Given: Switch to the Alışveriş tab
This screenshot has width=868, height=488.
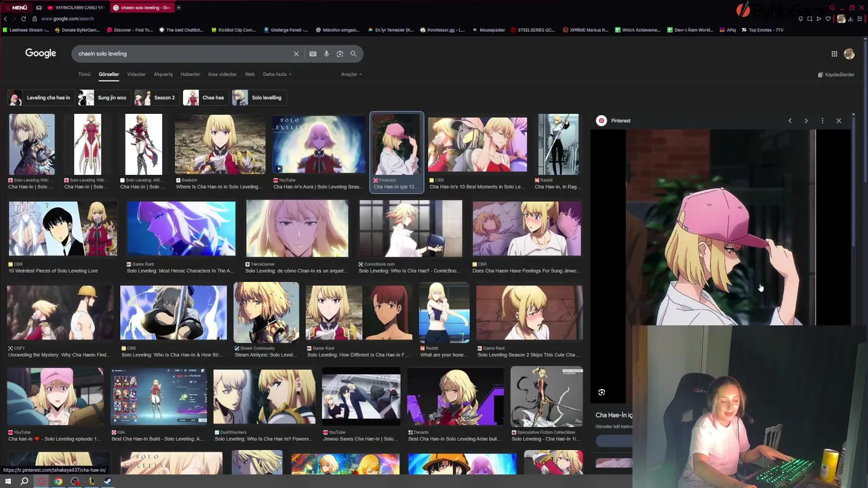Looking at the screenshot, I should pyautogui.click(x=163, y=74).
